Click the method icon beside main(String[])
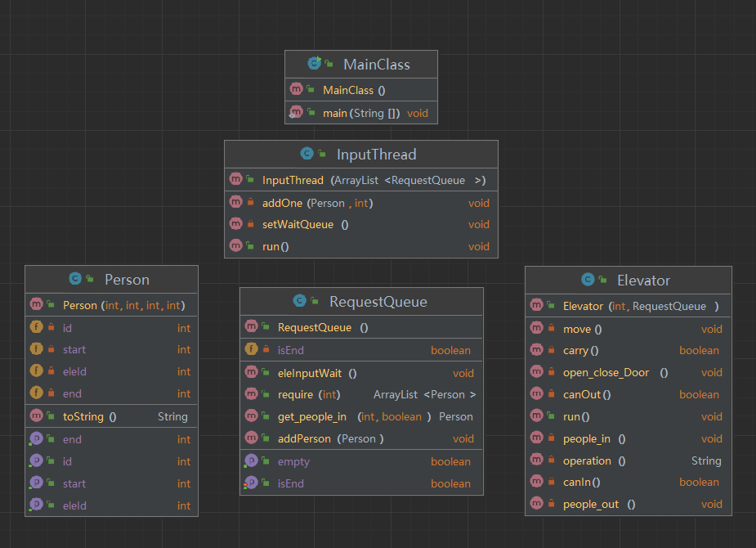This screenshot has height=548, width=756. 296,112
